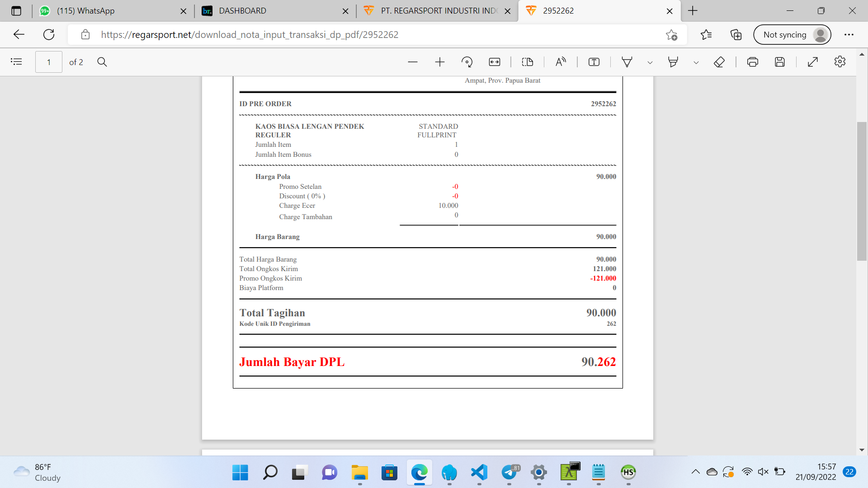Add this page to favorites
Screen dimensions: 868x488
pyautogui.click(x=671, y=35)
